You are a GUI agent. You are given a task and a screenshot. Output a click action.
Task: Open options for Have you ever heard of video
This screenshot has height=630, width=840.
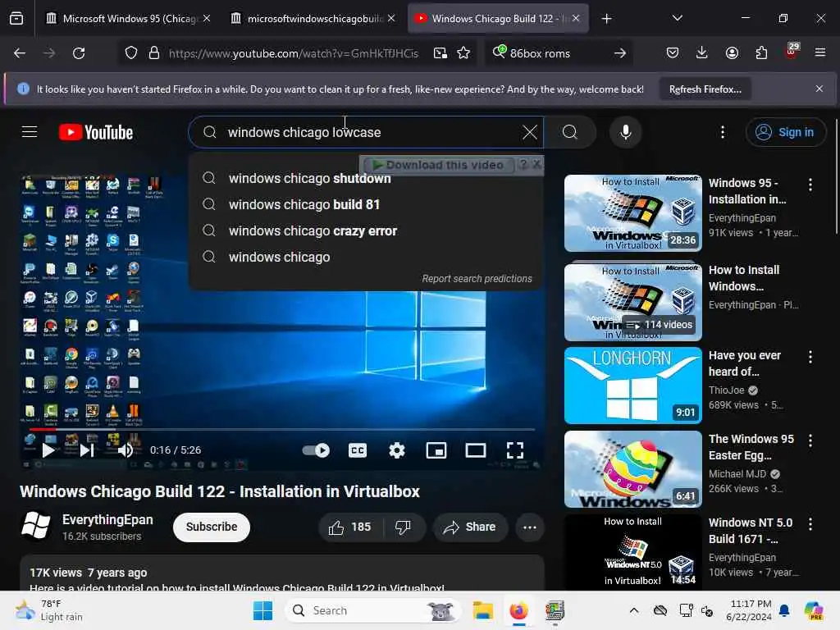[x=810, y=357]
